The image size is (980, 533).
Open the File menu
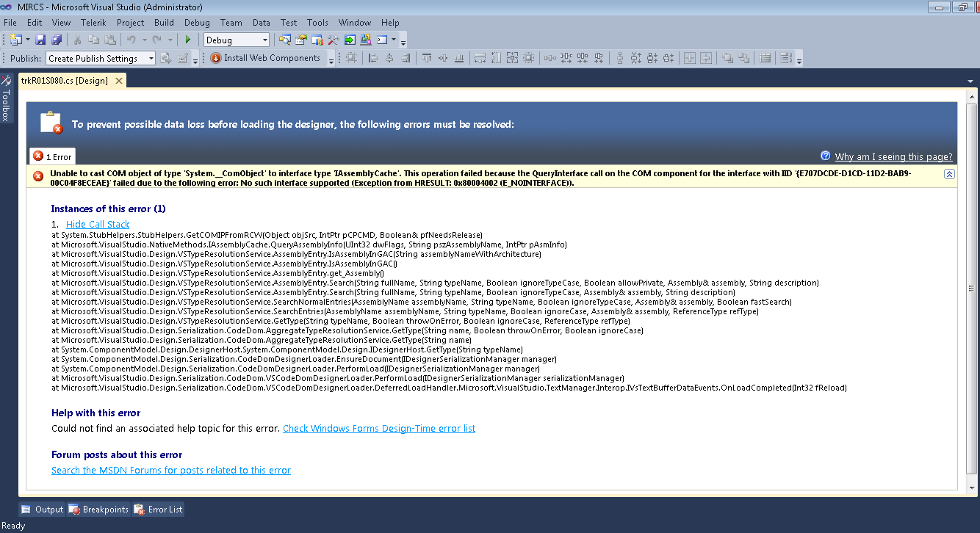10,23
